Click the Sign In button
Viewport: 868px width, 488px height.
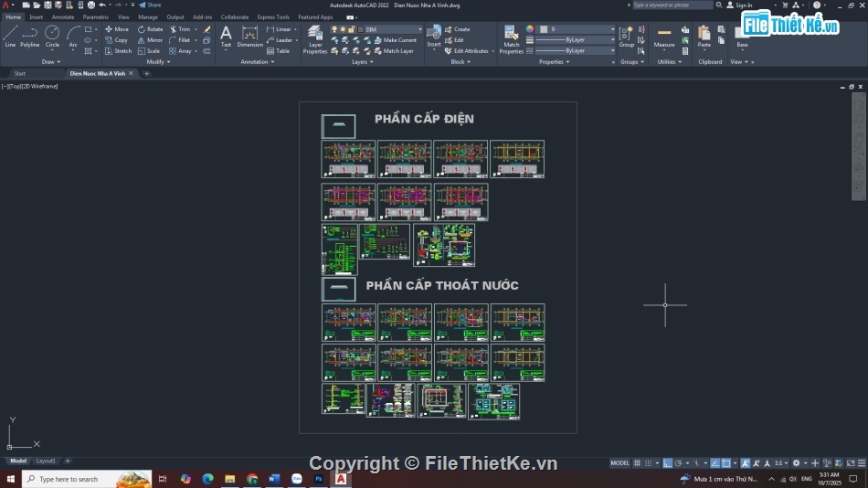(x=743, y=5)
